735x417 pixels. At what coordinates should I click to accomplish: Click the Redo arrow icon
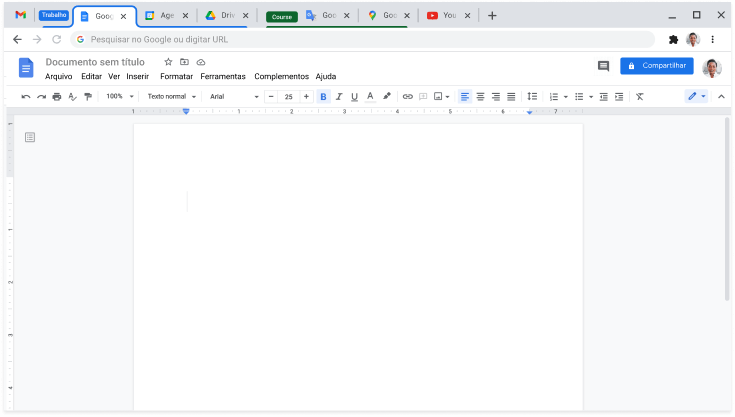point(41,97)
